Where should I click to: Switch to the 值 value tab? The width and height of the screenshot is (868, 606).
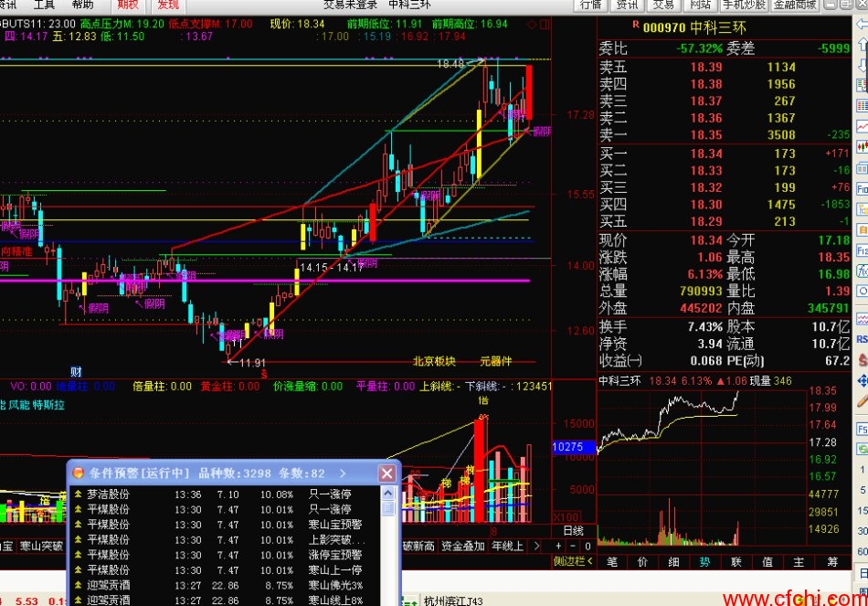pos(767,562)
